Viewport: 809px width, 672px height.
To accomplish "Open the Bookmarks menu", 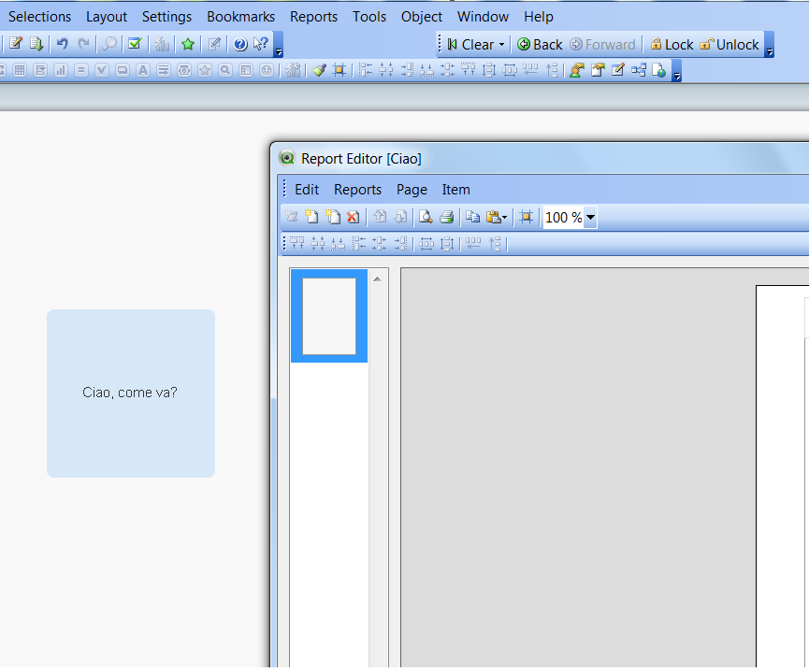I will coord(240,17).
